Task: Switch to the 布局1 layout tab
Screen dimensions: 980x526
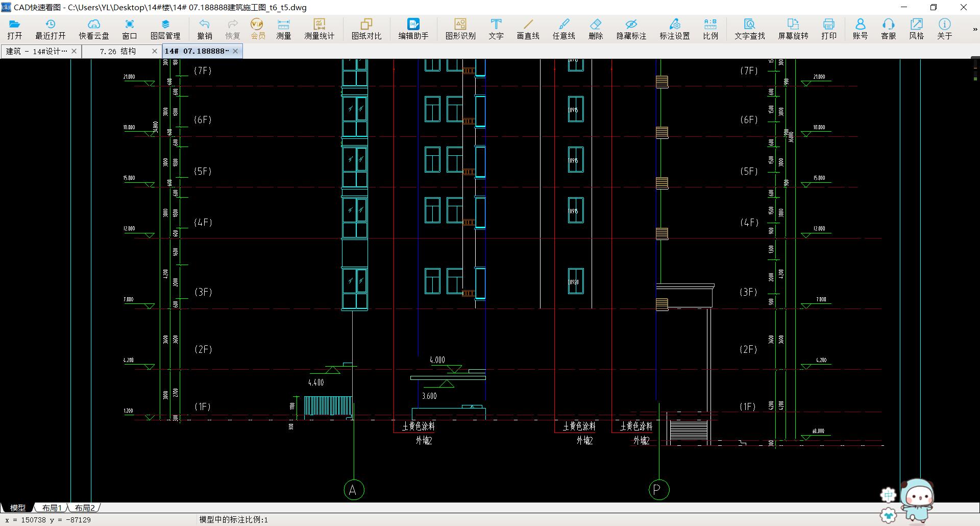Action: pyautogui.click(x=52, y=508)
